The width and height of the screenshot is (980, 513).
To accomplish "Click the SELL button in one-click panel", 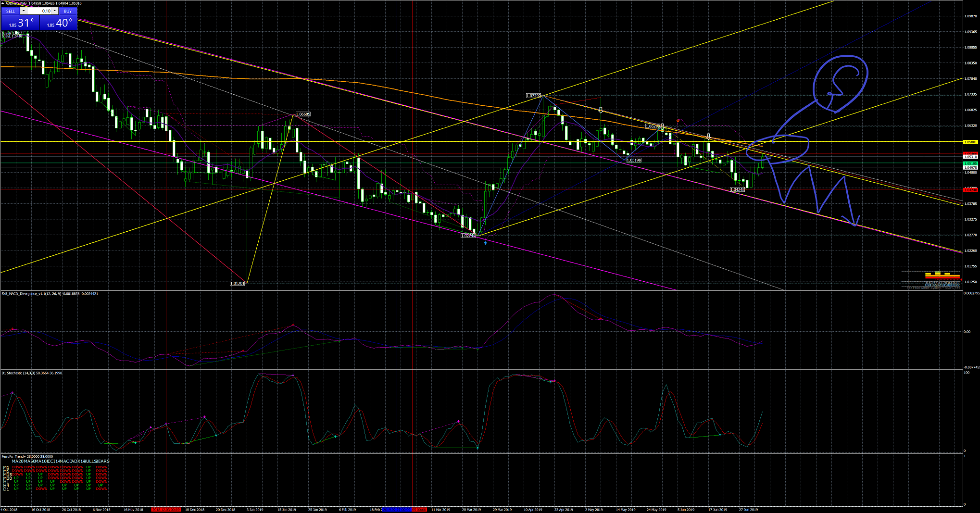I will [11, 11].
